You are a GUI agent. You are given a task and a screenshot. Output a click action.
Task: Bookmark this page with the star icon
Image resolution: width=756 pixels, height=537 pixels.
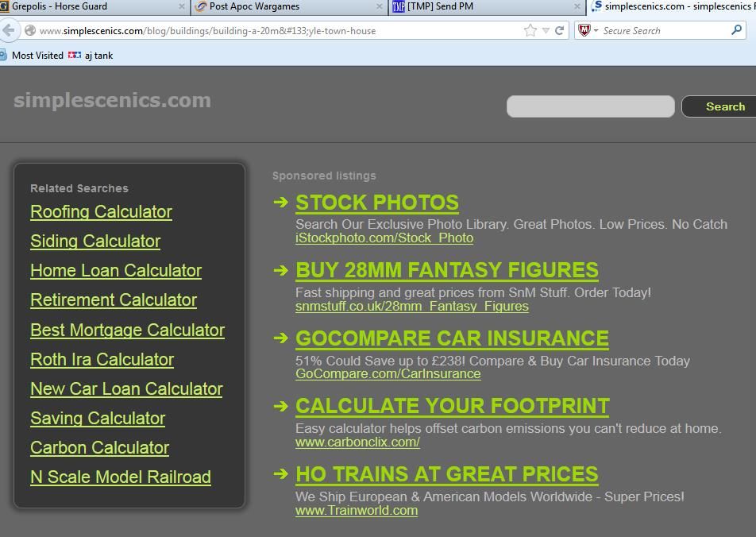[x=530, y=30]
